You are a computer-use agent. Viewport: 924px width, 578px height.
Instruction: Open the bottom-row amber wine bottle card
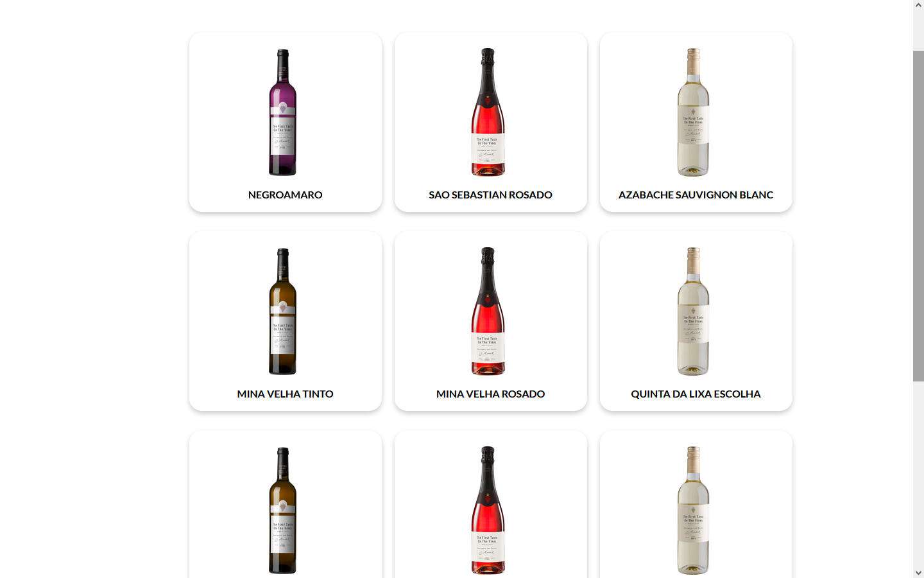point(286,504)
